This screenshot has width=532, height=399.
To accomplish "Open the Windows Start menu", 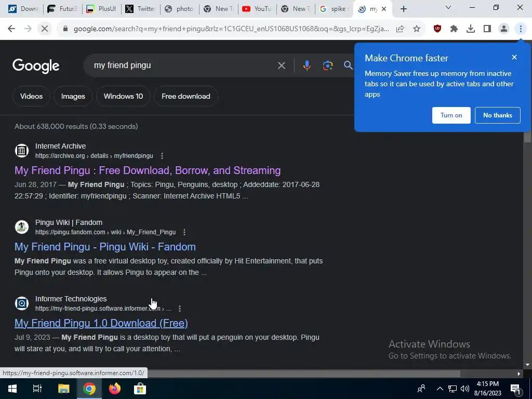I will pos(12,389).
